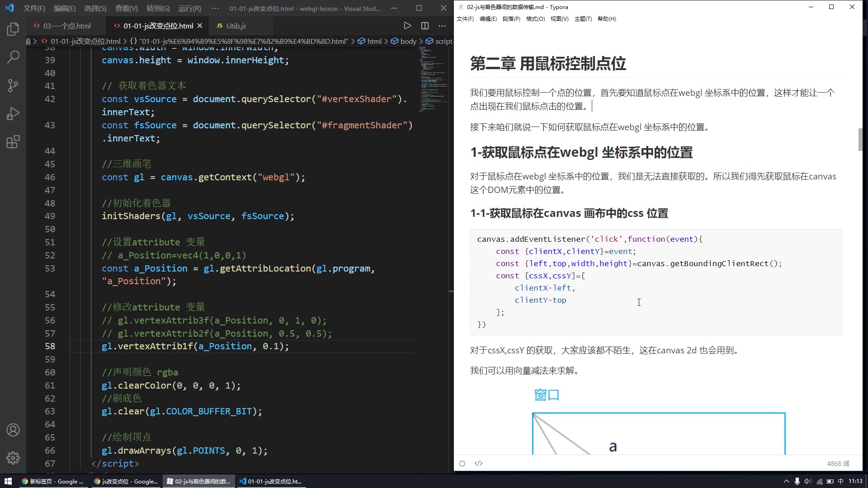
Task: Open the Search panel in VS Code
Action: pyautogui.click(x=13, y=57)
